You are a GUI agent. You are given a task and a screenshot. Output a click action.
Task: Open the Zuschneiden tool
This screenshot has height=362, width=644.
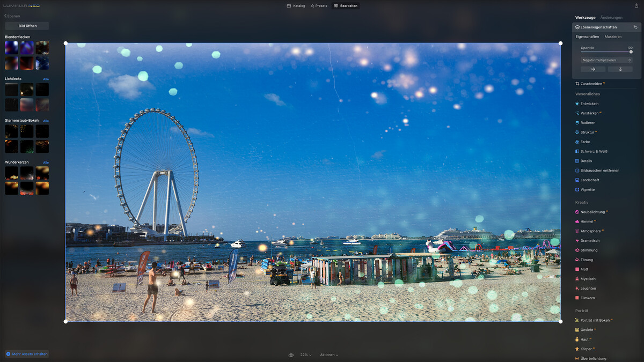[591, 83]
